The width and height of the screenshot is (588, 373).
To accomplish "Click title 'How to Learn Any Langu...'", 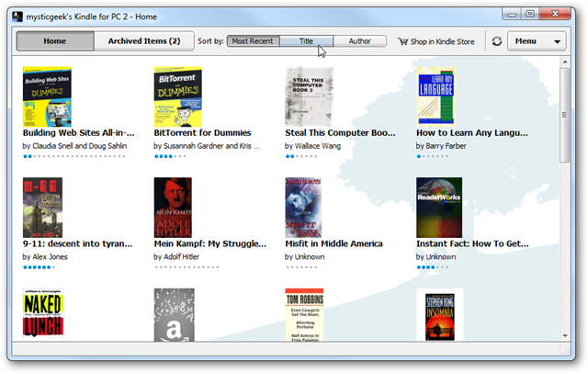I will pyautogui.click(x=472, y=132).
